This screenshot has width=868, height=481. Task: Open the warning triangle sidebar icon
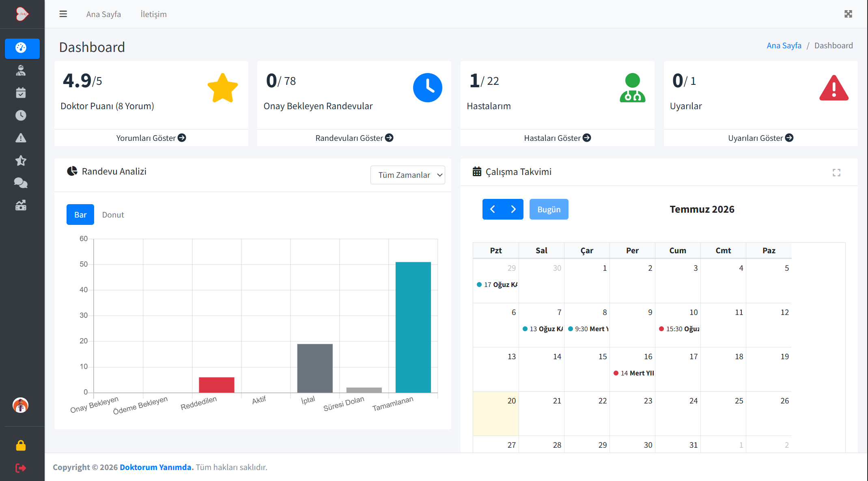point(21,138)
